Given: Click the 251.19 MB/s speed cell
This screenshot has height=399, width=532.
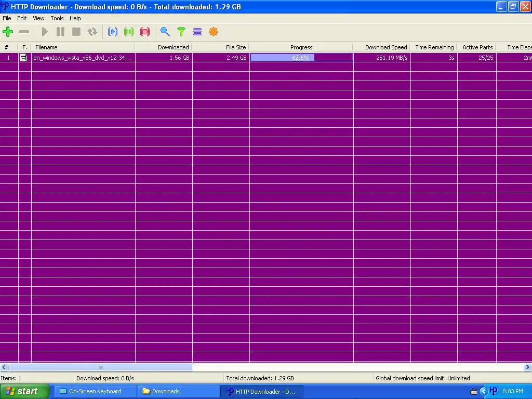Looking at the screenshot, I should pyautogui.click(x=382, y=58).
